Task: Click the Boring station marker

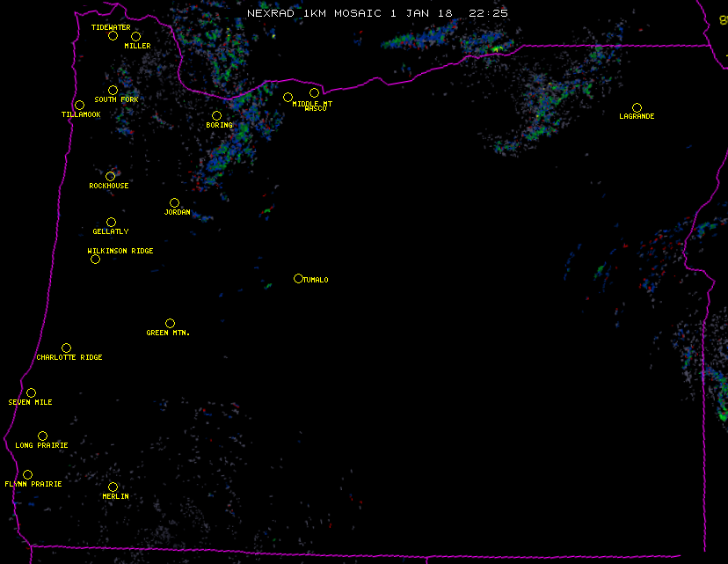Action: point(216,115)
